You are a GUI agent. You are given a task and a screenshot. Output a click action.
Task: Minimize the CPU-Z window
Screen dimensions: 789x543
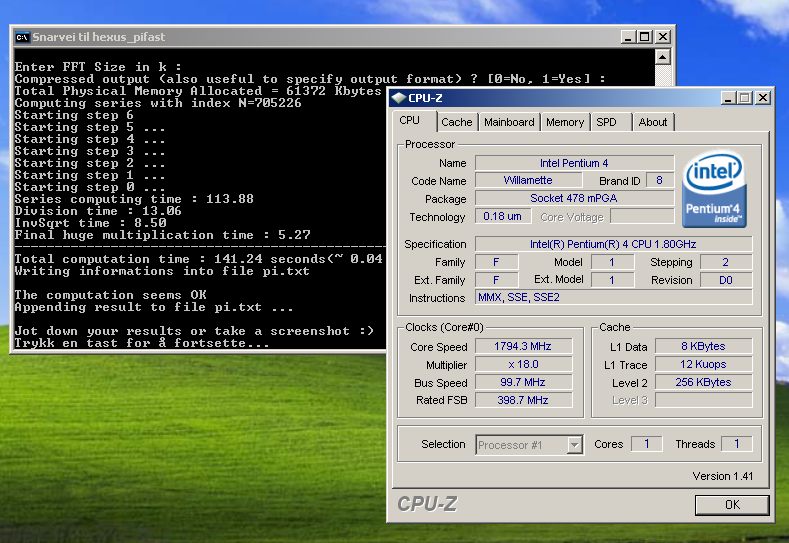tap(728, 98)
